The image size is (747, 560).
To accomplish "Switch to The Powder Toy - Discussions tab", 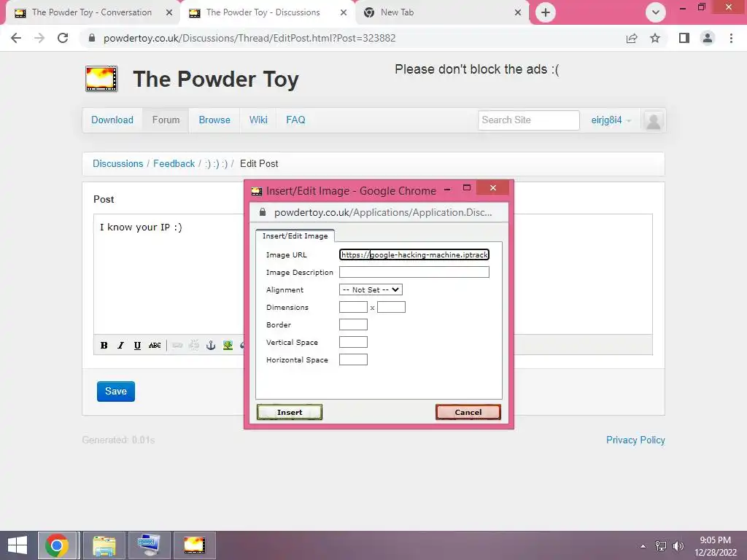I will [263, 12].
